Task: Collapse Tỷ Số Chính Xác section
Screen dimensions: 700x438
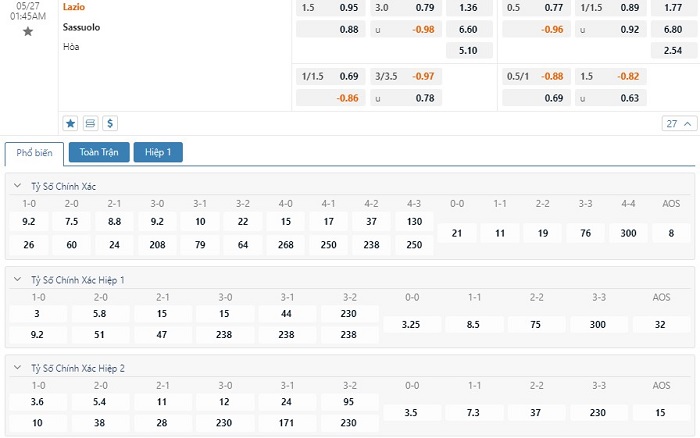Action: click(17, 186)
